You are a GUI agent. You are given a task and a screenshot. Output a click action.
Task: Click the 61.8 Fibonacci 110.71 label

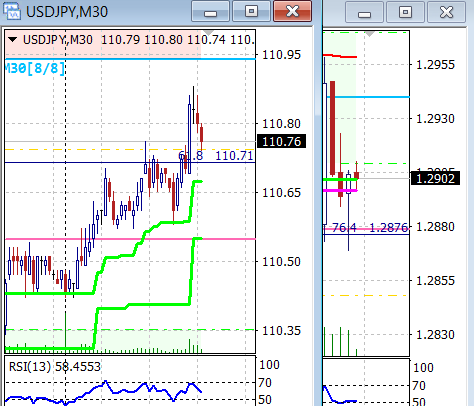click(216, 156)
